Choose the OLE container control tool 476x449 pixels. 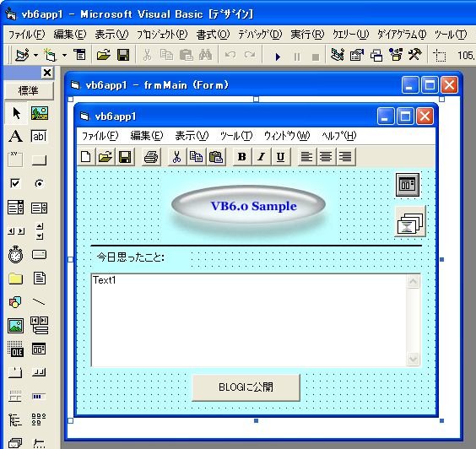click(15, 349)
